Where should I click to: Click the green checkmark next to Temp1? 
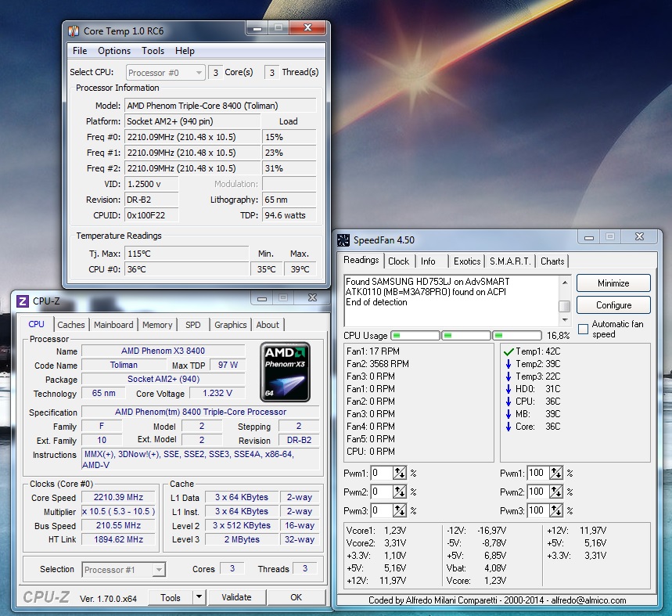(508, 352)
